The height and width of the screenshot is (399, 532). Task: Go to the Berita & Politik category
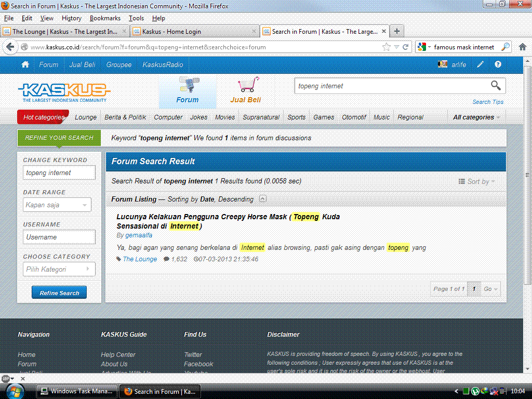tap(125, 117)
